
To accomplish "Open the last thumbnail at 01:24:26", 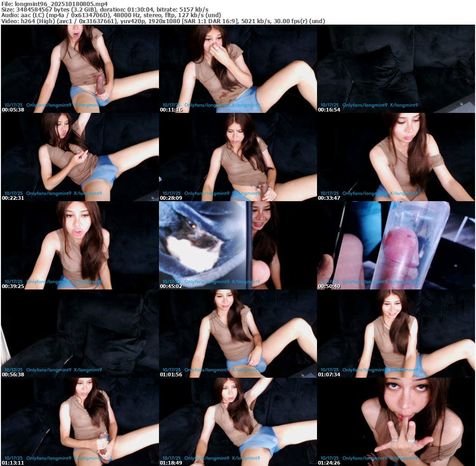I will click(x=396, y=422).
